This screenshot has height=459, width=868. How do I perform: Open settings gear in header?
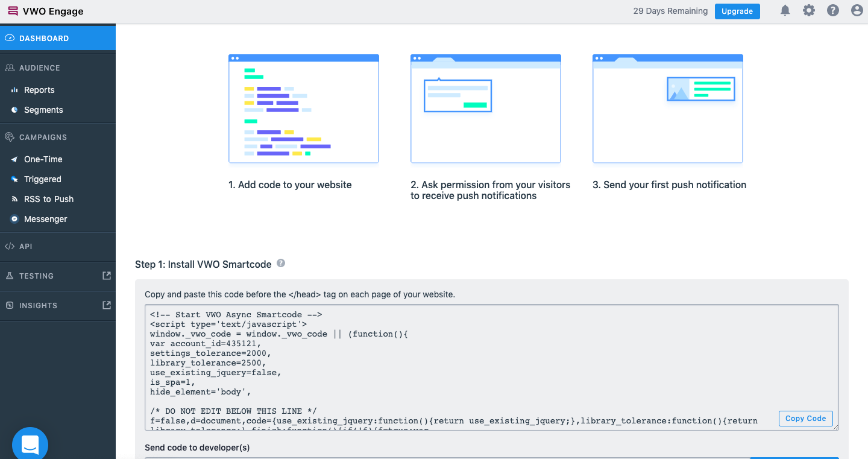[809, 10]
